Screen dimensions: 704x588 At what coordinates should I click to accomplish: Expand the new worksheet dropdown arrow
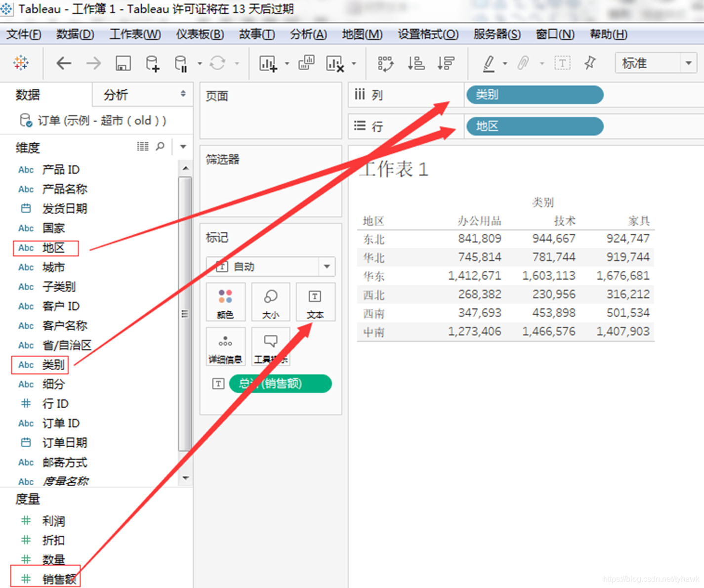pyautogui.click(x=287, y=63)
